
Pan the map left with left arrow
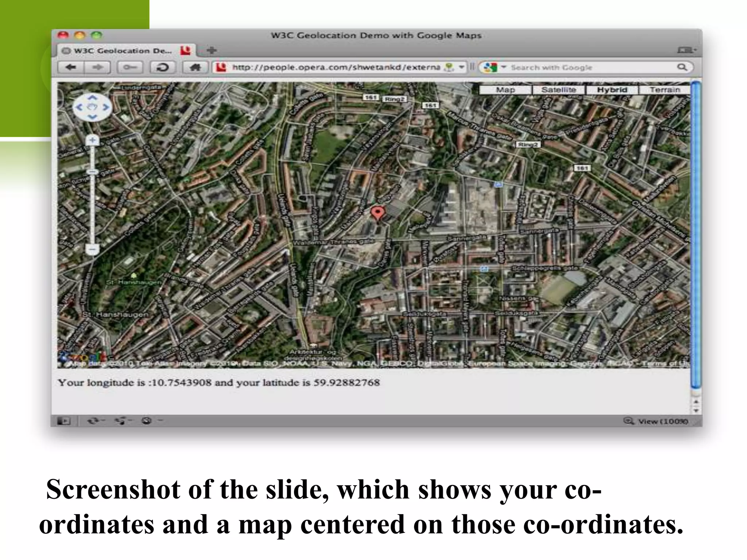tap(79, 107)
